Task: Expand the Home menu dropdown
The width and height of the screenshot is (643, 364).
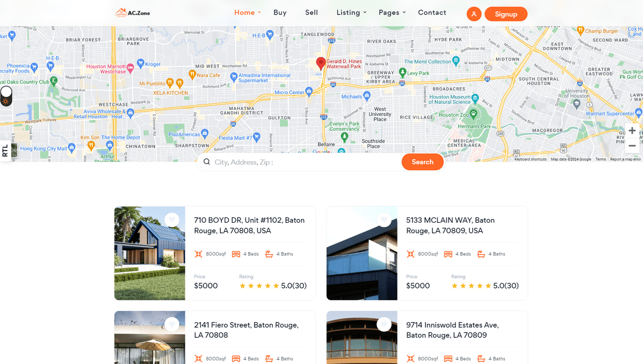Action: pos(248,12)
